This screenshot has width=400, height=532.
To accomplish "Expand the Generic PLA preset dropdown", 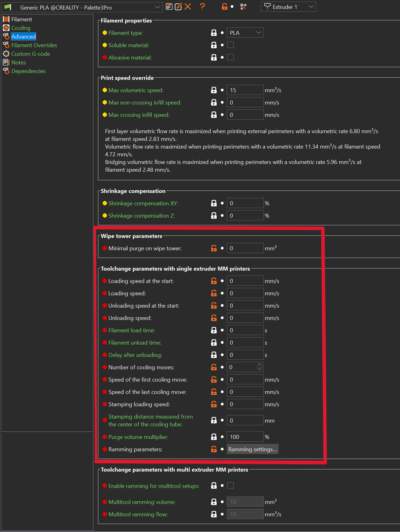I will tap(157, 7).
